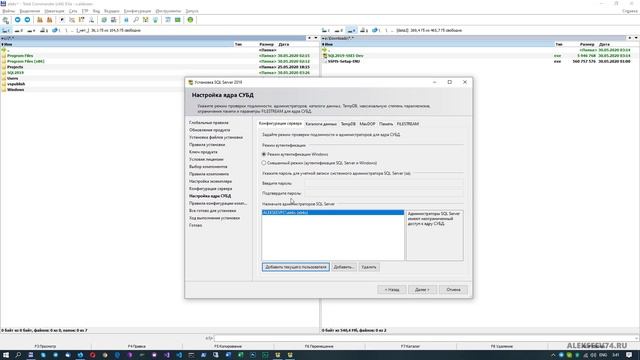Select SSMS-Setup-ENU file in right panel
The image size is (640, 360).
point(344,61)
